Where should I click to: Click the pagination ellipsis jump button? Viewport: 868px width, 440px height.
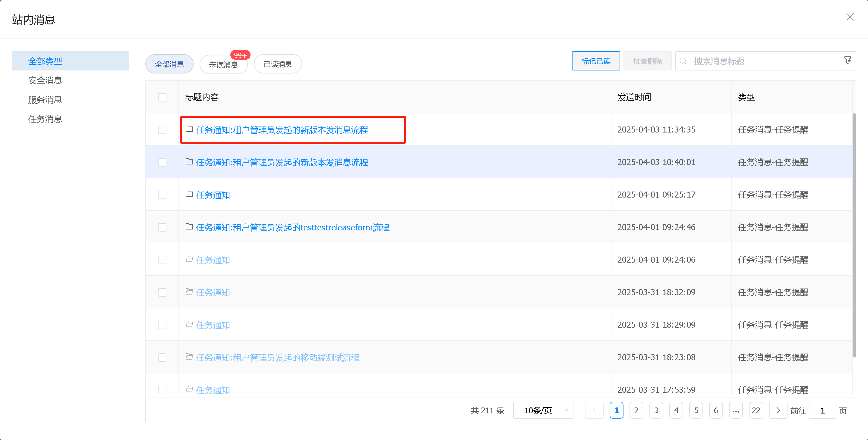736,410
